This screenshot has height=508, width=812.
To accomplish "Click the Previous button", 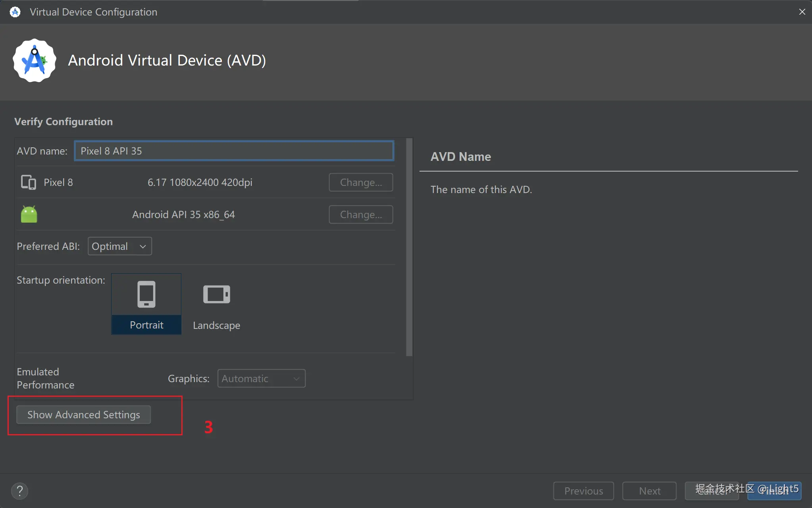I will pos(583,491).
